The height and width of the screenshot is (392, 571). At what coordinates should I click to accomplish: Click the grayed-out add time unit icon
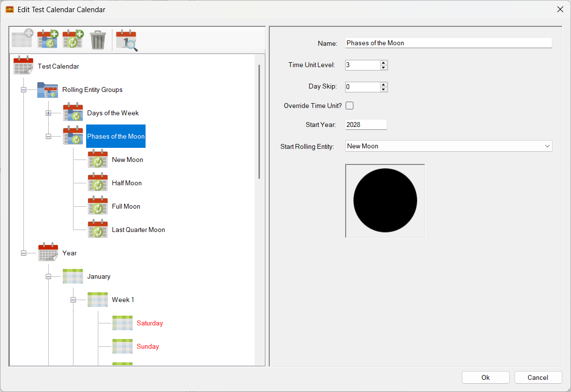pyautogui.click(x=22, y=39)
